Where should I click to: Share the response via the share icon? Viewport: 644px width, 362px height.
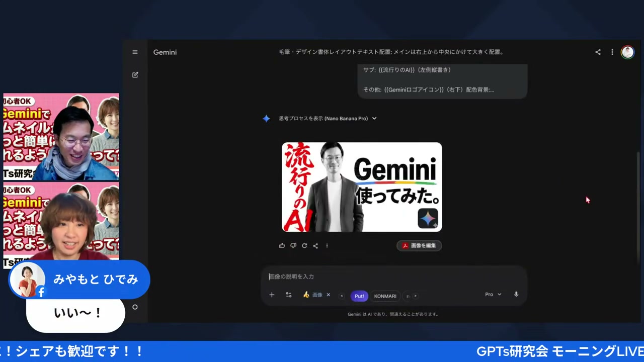pos(315,245)
